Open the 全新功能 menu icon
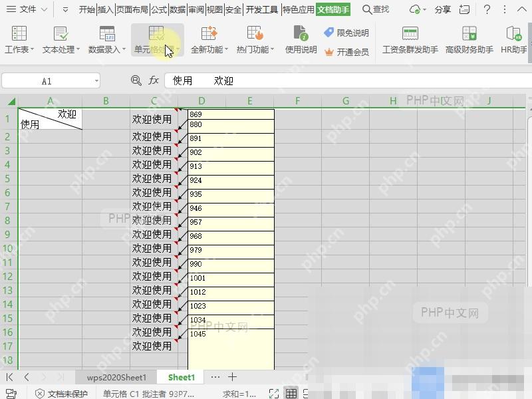Image resolution: width=532 pixels, height=399 pixels. click(209, 34)
